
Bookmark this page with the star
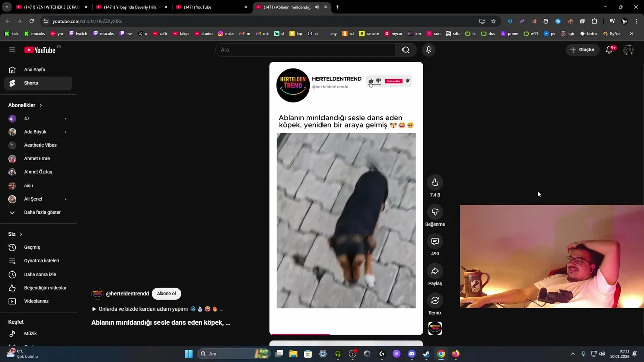click(493, 21)
